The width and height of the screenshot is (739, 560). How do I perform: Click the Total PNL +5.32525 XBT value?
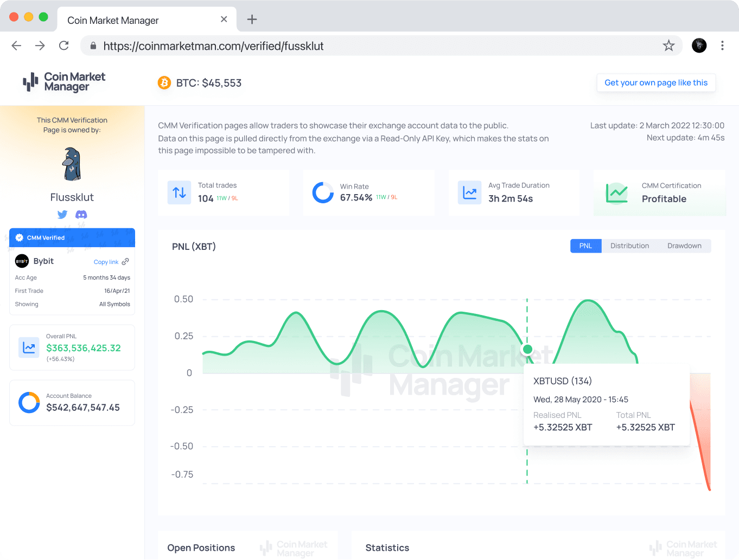646,427
